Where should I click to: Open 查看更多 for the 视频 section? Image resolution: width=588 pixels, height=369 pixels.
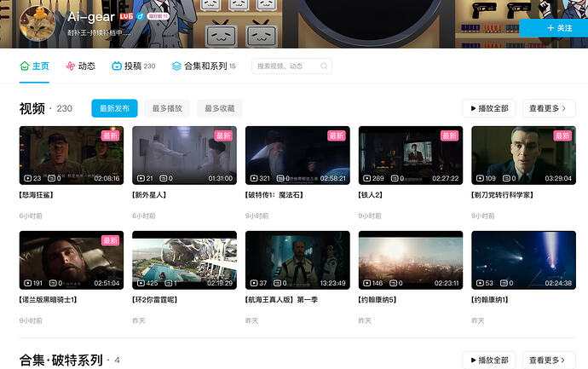549,108
